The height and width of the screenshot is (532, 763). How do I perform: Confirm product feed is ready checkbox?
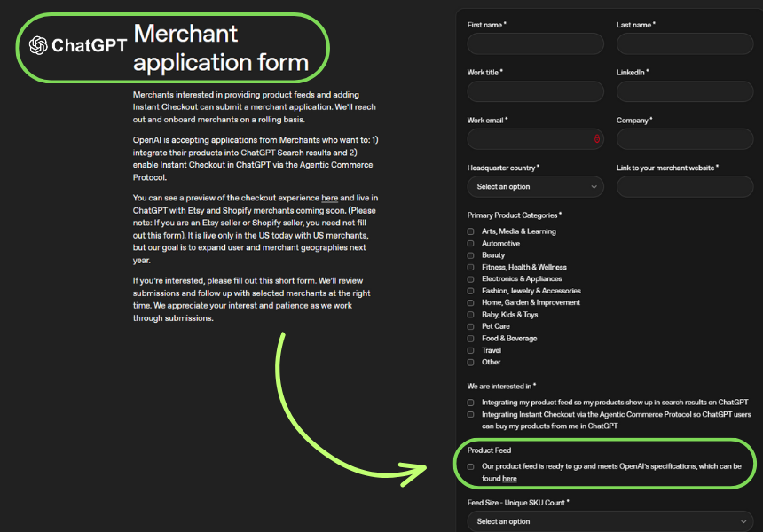tap(470, 467)
